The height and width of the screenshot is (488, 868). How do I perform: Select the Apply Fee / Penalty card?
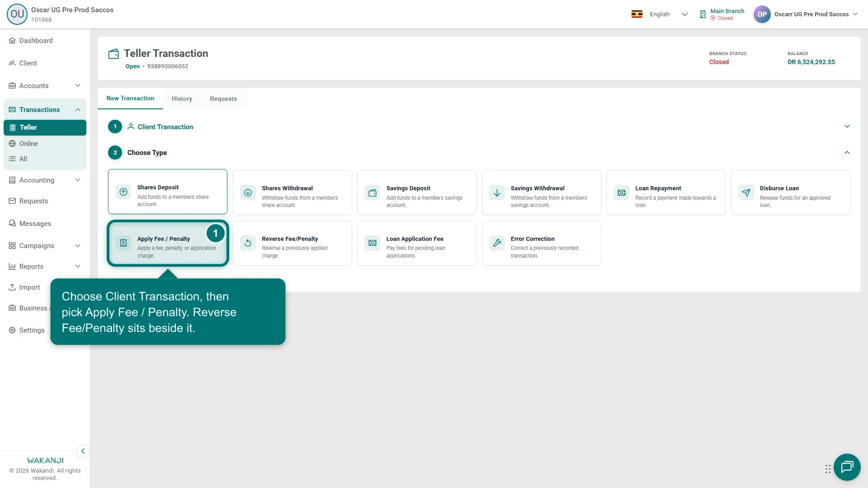pyautogui.click(x=168, y=243)
